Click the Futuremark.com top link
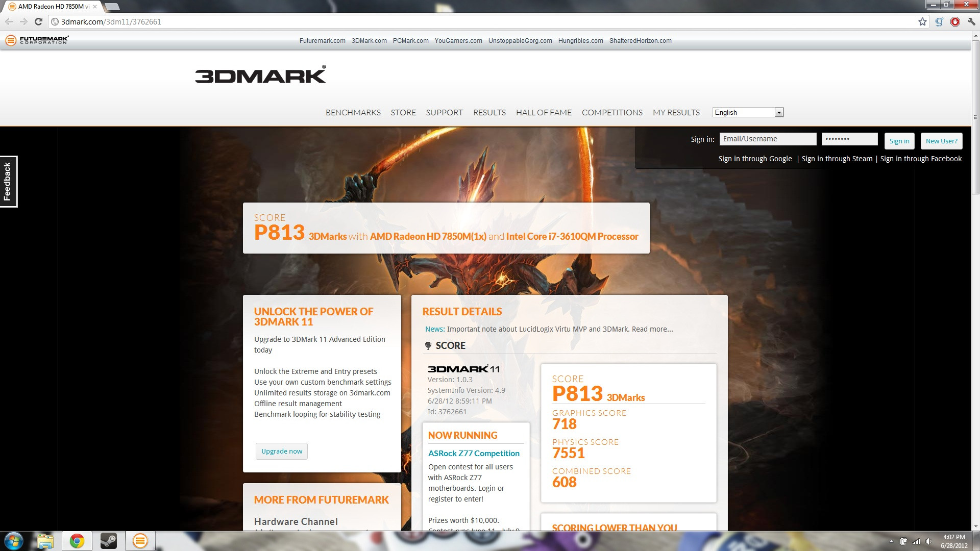This screenshot has height=551, width=980. click(322, 41)
